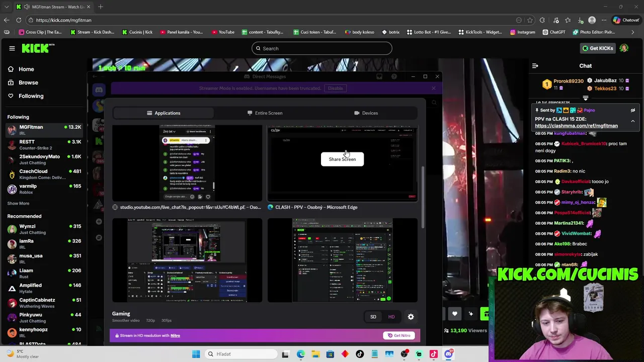Switch to the Applications tab

point(164,113)
